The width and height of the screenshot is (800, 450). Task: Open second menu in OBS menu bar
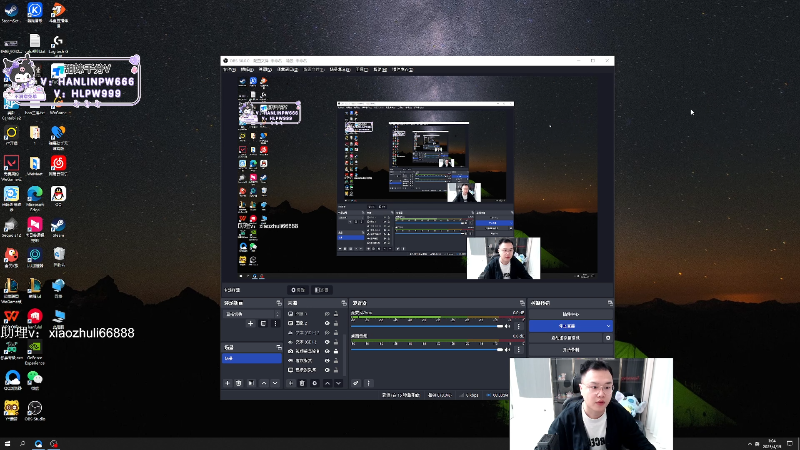point(247,69)
